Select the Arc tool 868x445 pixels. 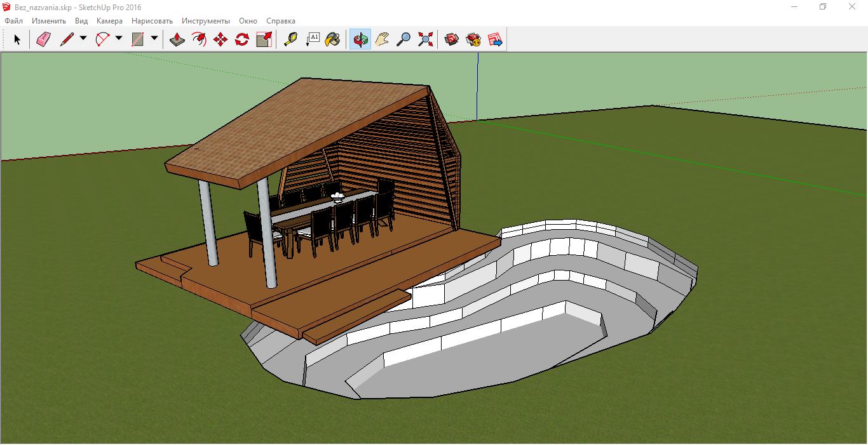click(102, 40)
